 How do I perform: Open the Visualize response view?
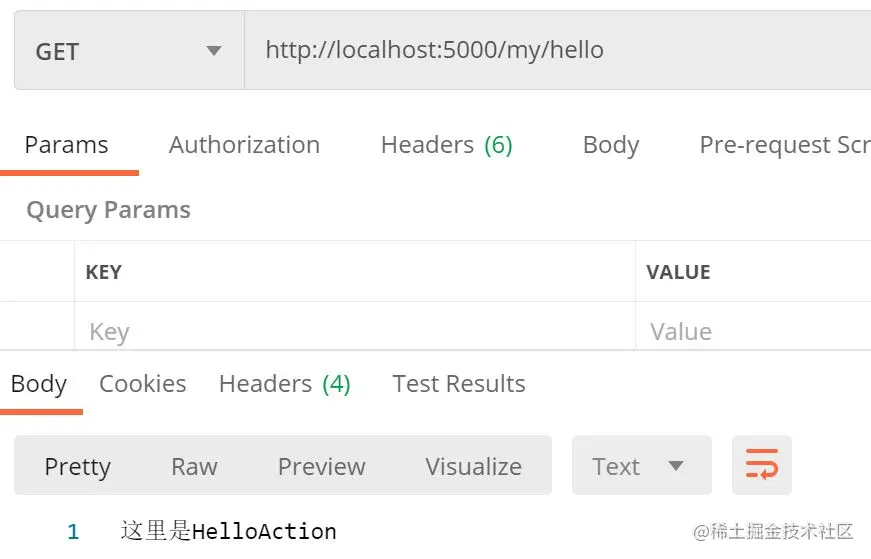tap(473, 466)
